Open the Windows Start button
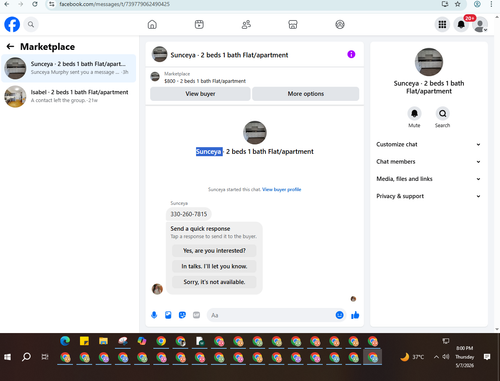Screen dimensions: 500x381 [x=7, y=357]
